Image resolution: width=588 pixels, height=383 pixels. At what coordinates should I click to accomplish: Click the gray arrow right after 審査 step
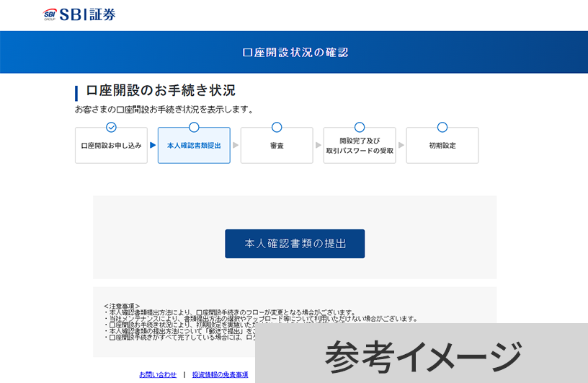click(318, 145)
